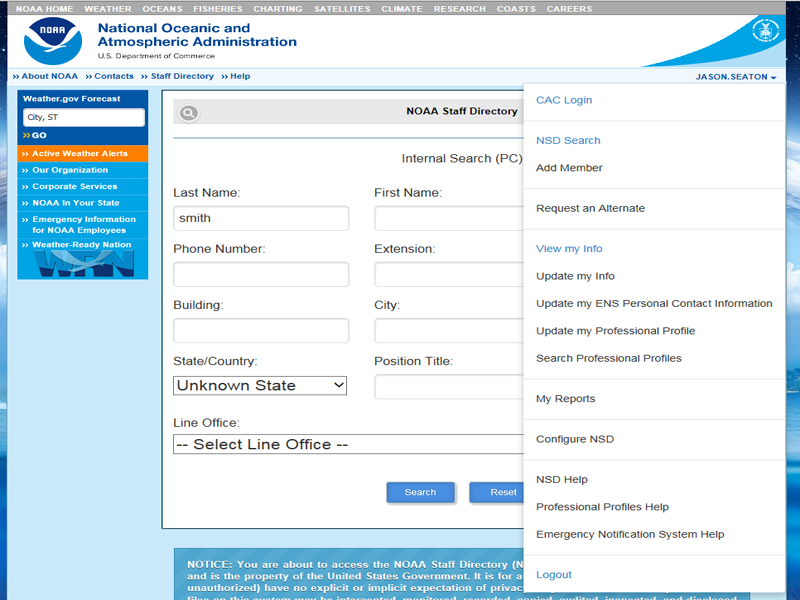The height and width of the screenshot is (600, 800).
Task: Click the Phone Number input field
Action: pyautogui.click(x=261, y=274)
